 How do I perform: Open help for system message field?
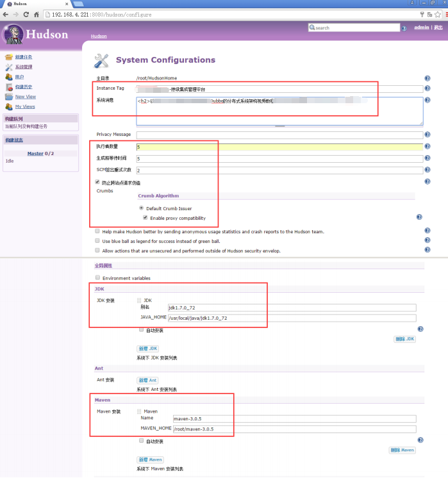pyautogui.click(x=427, y=100)
